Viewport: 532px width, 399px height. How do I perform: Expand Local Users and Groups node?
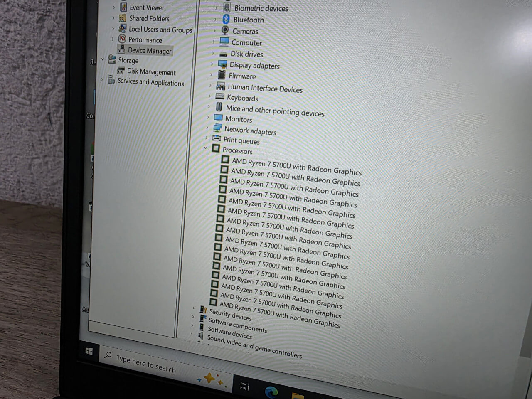click(113, 29)
